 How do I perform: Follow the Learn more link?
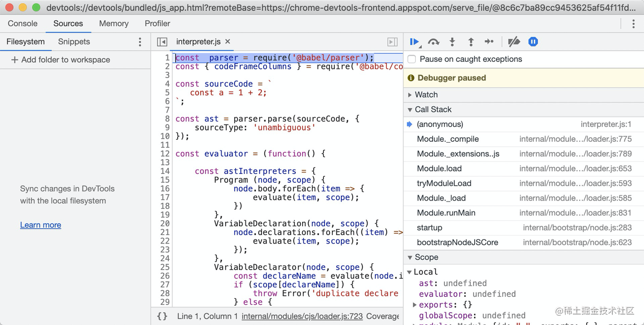point(40,225)
